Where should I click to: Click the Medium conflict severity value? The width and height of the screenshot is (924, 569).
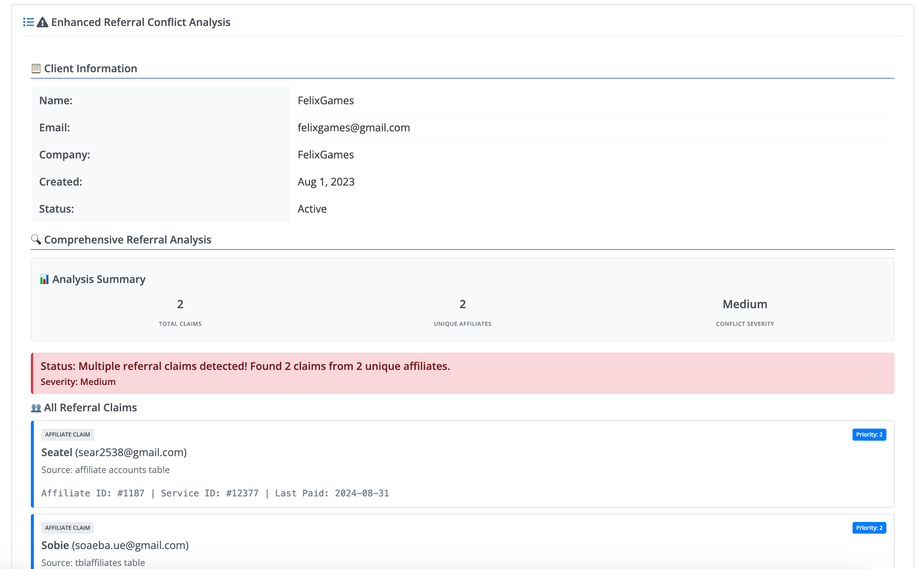click(745, 304)
